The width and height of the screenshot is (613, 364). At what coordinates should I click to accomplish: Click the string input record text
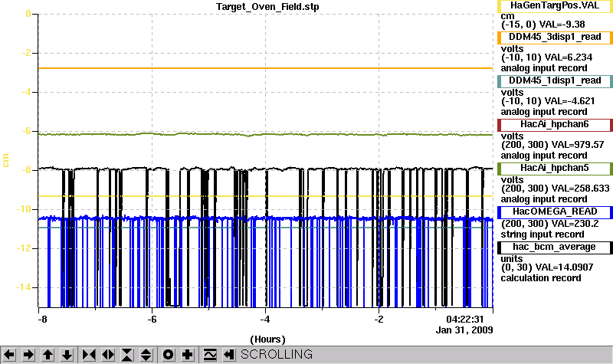click(x=543, y=234)
